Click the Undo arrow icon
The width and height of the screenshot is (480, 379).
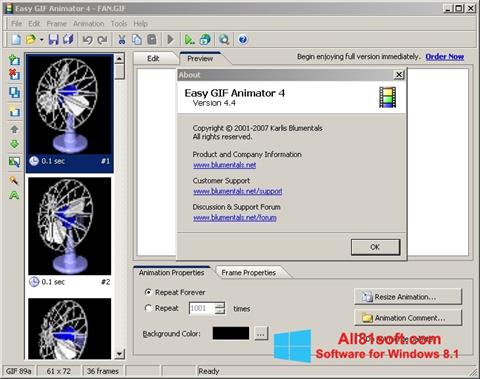pos(88,40)
